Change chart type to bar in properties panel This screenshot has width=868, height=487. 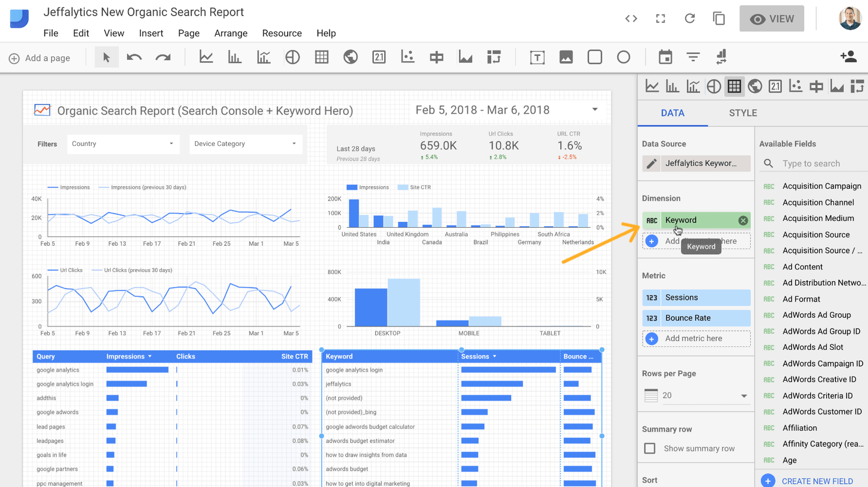(673, 86)
